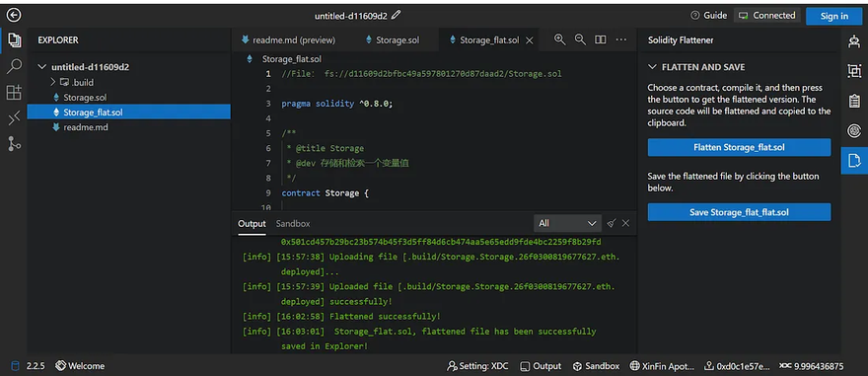The image size is (868, 376).
Task: Click the Save Storage_flat_flat.sol button
Action: tap(739, 212)
